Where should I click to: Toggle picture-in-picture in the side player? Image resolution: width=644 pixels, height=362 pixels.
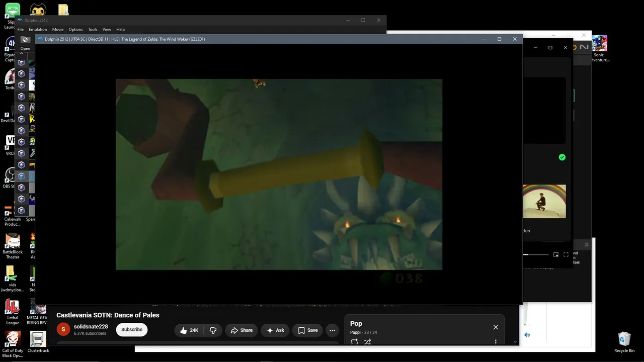pos(556,255)
